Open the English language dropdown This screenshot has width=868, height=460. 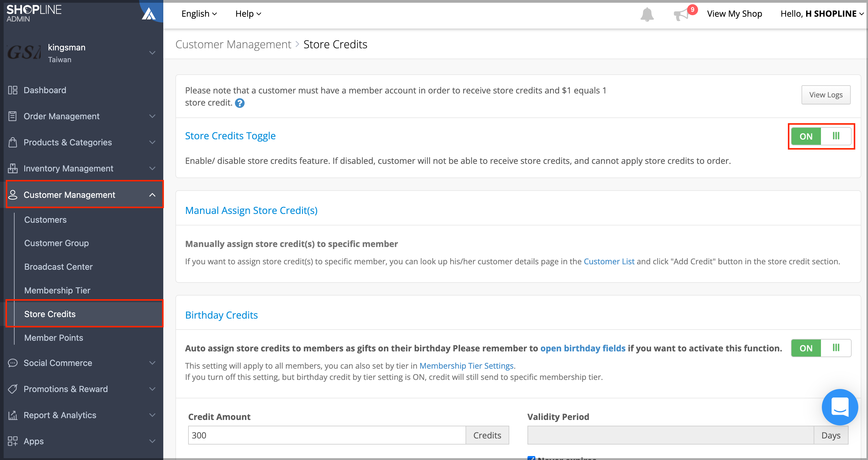[199, 14]
